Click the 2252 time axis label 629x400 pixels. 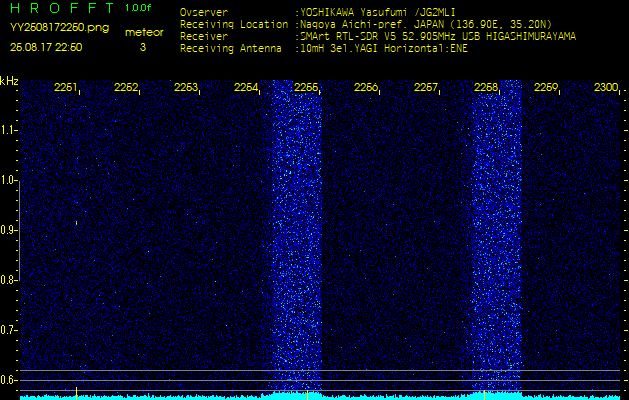pos(126,87)
